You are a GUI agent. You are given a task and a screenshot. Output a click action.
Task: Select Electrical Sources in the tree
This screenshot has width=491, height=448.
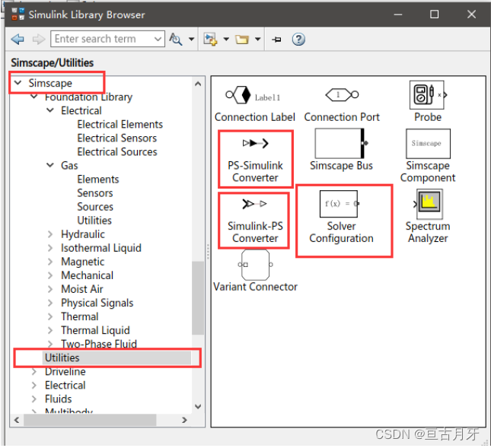tap(117, 151)
